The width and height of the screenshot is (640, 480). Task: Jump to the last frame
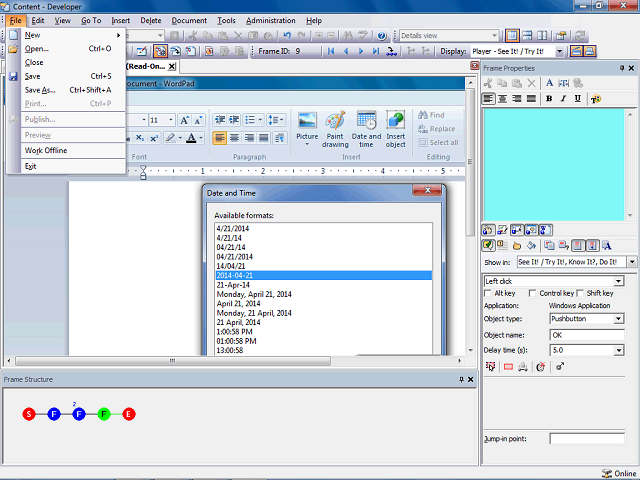(x=376, y=51)
